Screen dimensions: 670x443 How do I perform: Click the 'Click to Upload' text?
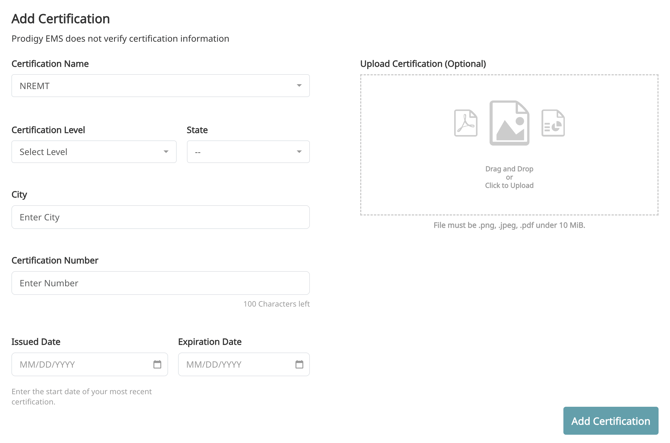pyautogui.click(x=509, y=186)
